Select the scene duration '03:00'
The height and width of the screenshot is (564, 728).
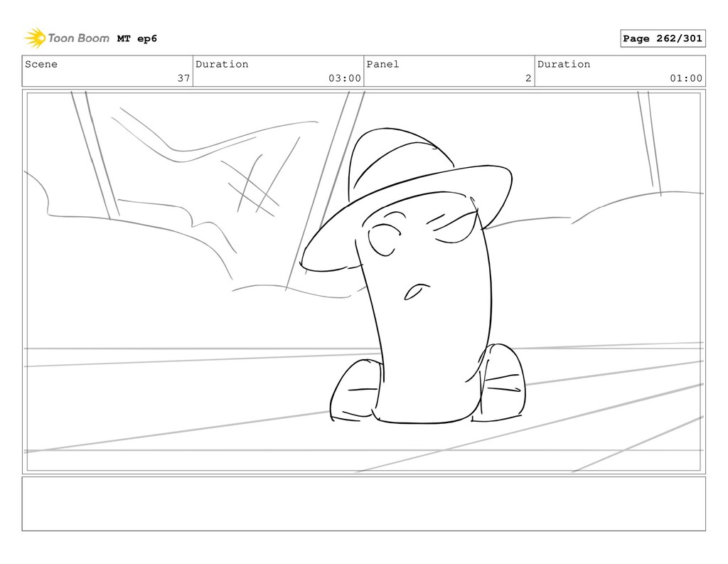[x=345, y=78]
